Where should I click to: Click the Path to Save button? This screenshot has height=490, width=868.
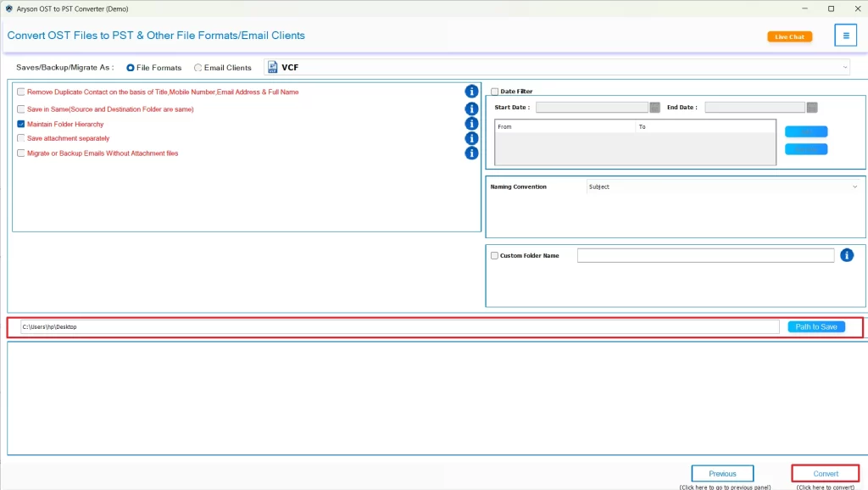pos(815,326)
